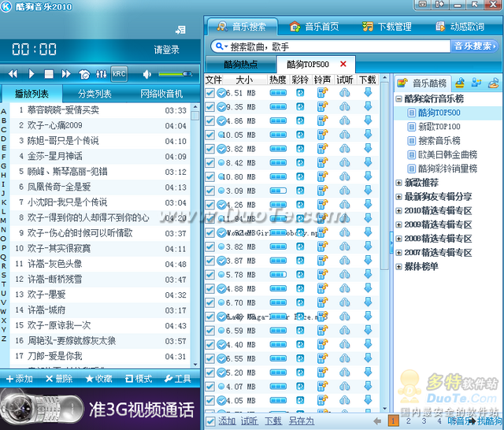Uncheck the 3.82 MB song checkbox in row five
The width and height of the screenshot is (504, 430).
[210, 149]
